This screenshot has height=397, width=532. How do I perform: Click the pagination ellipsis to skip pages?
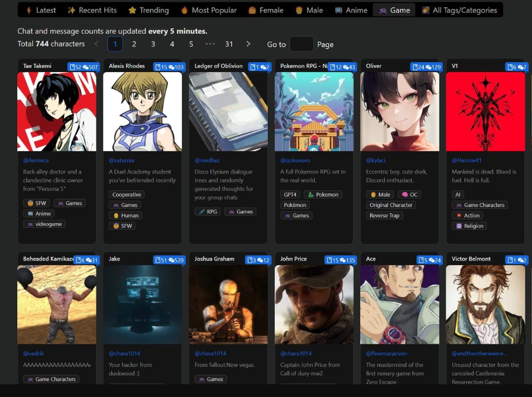(x=210, y=44)
